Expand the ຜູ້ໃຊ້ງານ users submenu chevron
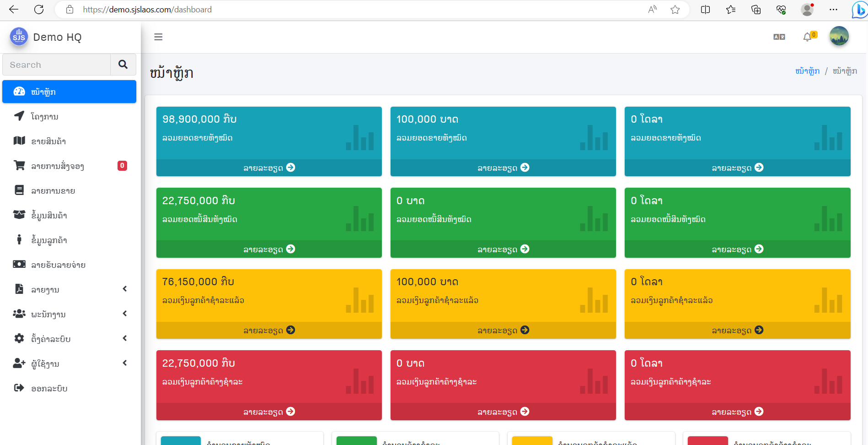Viewport: 868px width, 445px height. (x=125, y=363)
